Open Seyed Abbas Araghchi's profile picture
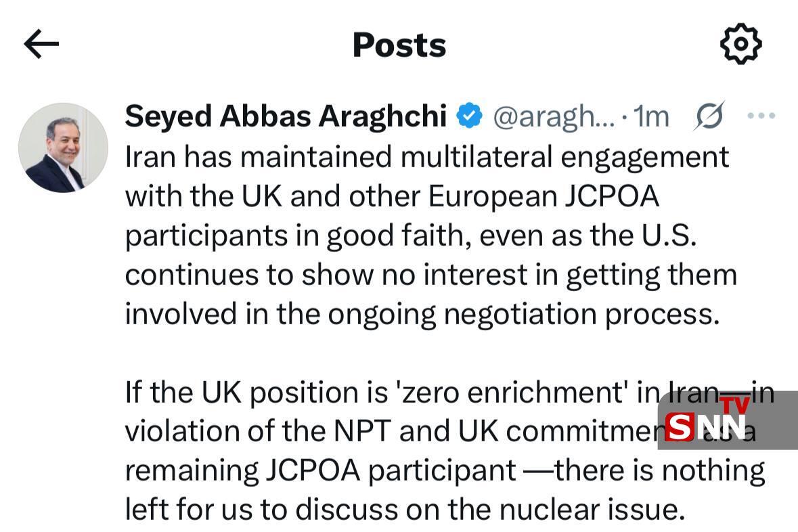 (x=63, y=148)
